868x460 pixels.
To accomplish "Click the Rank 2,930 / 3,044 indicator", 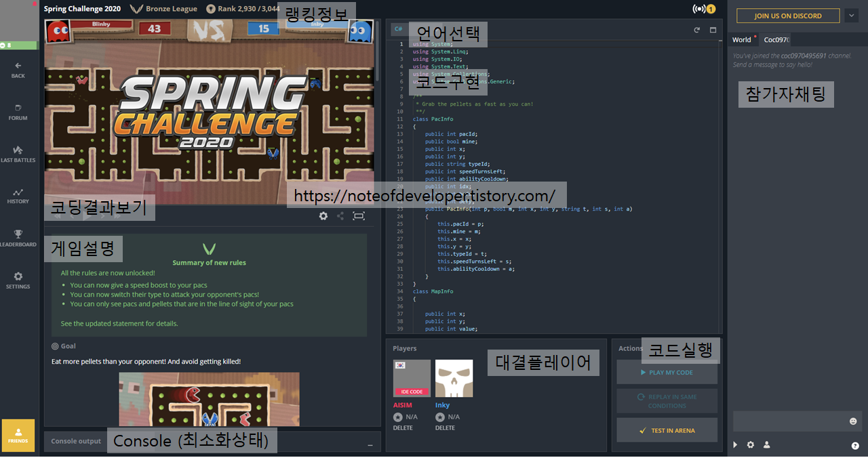I will click(x=242, y=9).
